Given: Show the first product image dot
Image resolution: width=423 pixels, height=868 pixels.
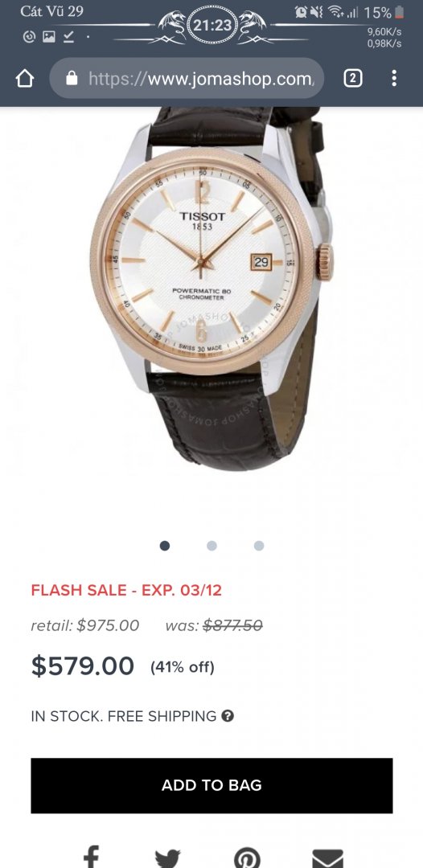Looking at the screenshot, I should pos(164,545).
